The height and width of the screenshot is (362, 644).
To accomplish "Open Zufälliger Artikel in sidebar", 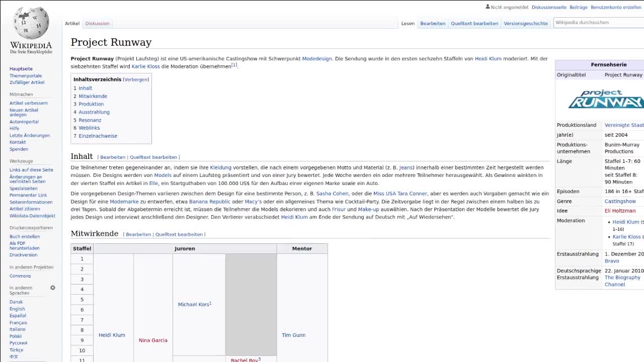I will click(27, 82).
